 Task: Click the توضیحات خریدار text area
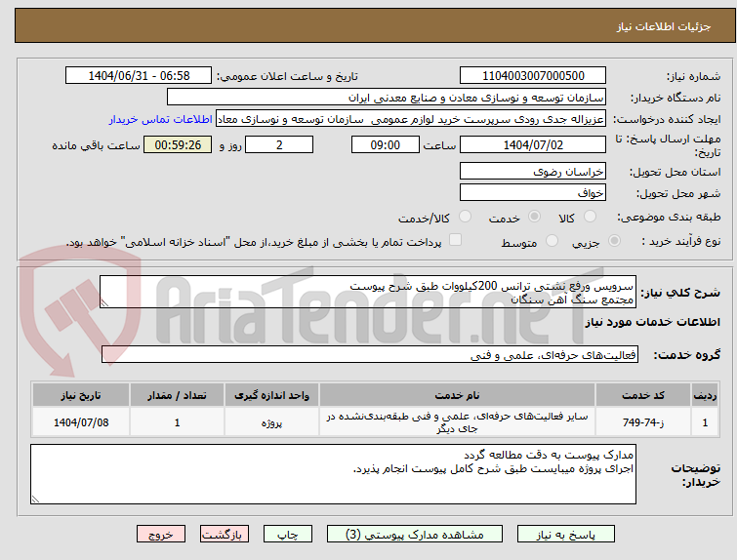tap(333, 474)
